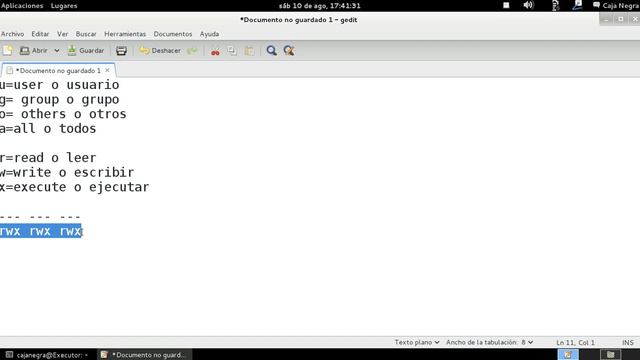Click the Abrir open-file toolbar button
640x360 pixels.
(33, 51)
